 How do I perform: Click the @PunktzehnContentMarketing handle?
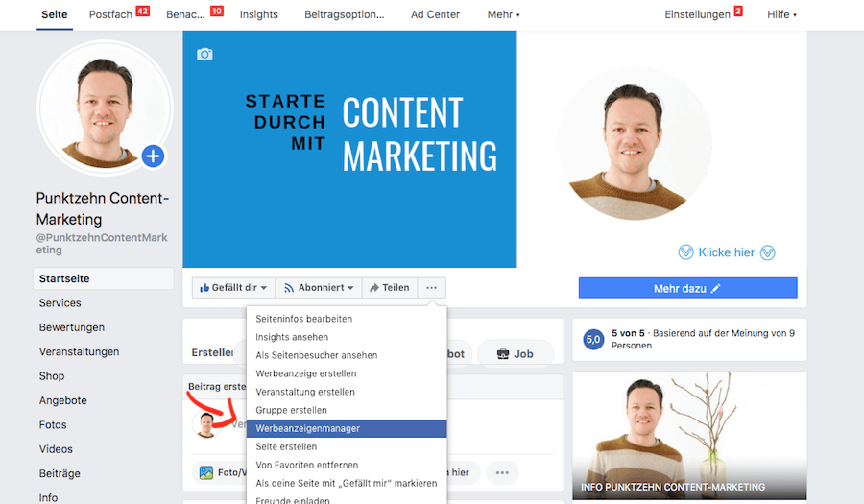102,244
